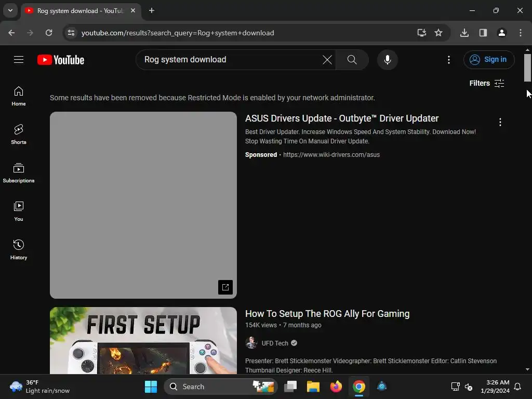Open the YouTube hamburger guide menu
The image size is (532, 399).
(x=19, y=60)
